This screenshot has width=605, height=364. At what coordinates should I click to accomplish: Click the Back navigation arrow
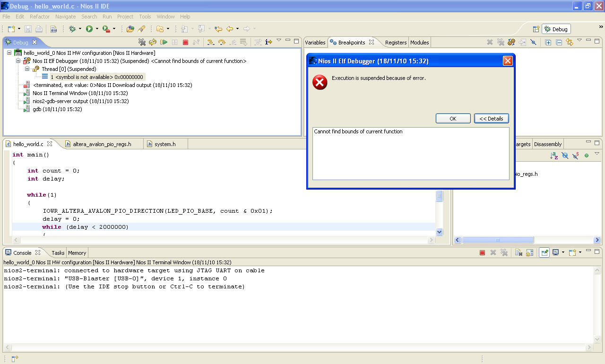click(x=230, y=29)
